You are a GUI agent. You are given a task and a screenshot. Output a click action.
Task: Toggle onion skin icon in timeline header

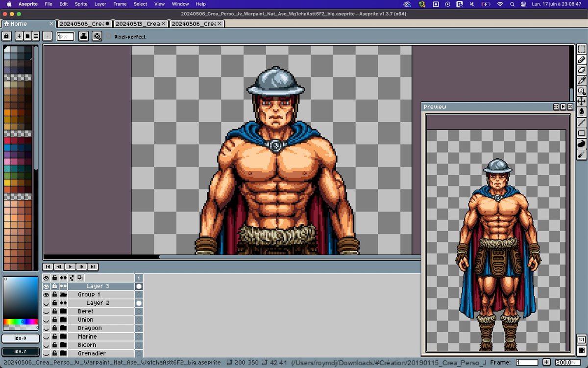[79, 278]
